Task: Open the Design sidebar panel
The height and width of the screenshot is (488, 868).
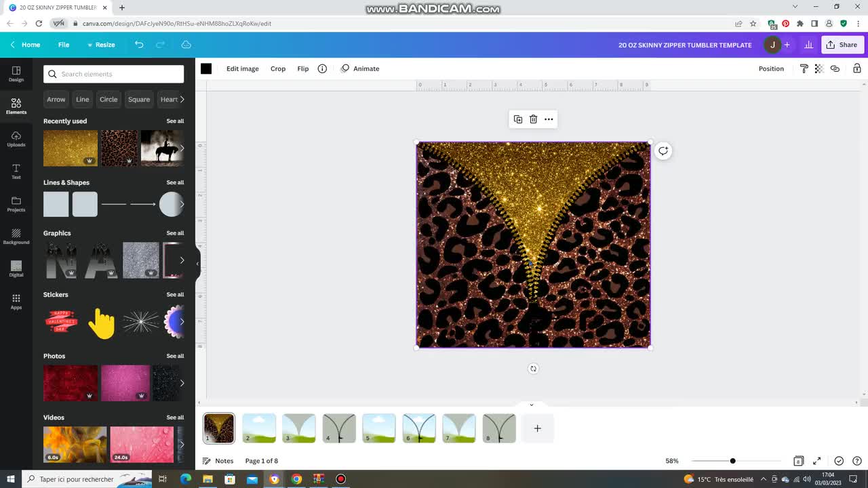Action: pyautogui.click(x=16, y=74)
